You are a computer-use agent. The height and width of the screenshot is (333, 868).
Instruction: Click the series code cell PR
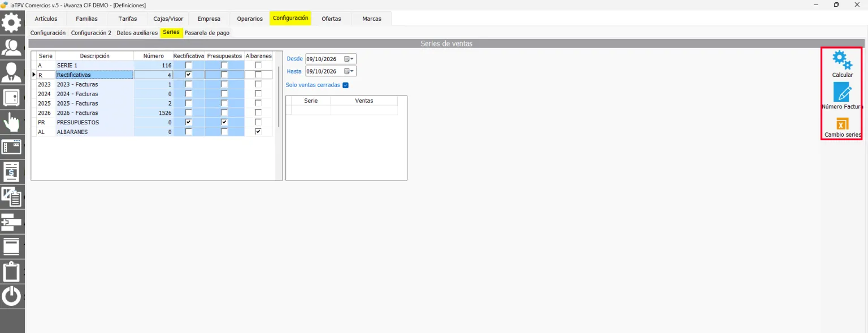pyautogui.click(x=45, y=122)
